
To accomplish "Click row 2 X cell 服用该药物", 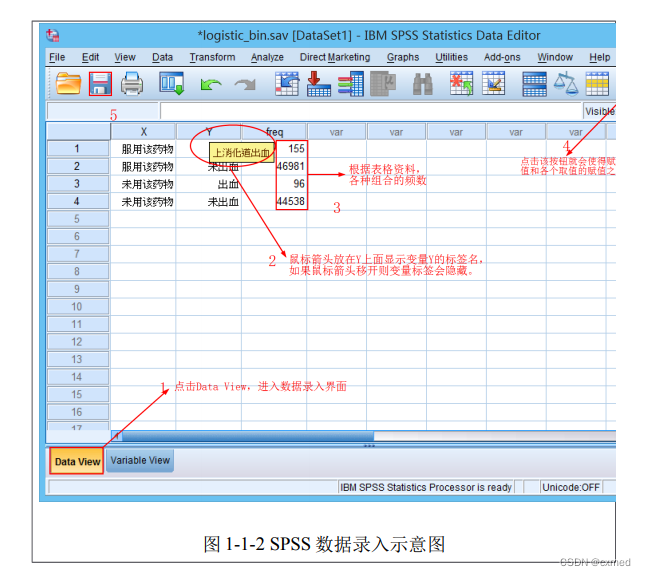I will (x=143, y=166).
